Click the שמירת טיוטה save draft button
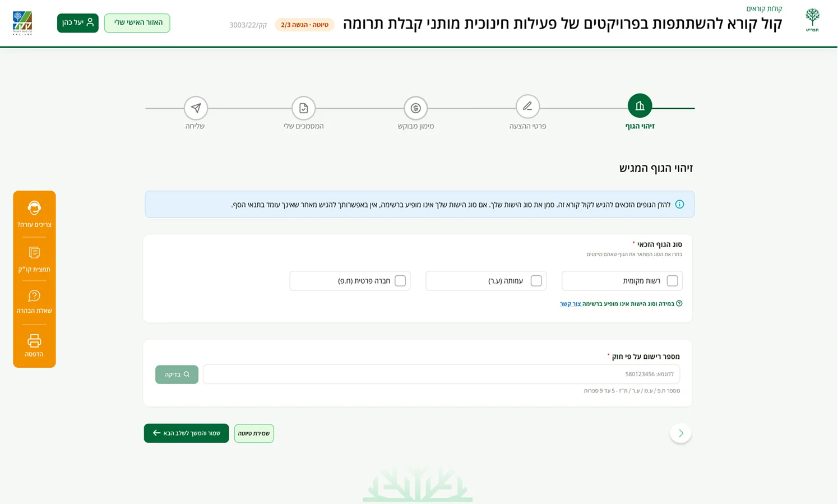This screenshot has width=838, height=504. (x=254, y=433)
